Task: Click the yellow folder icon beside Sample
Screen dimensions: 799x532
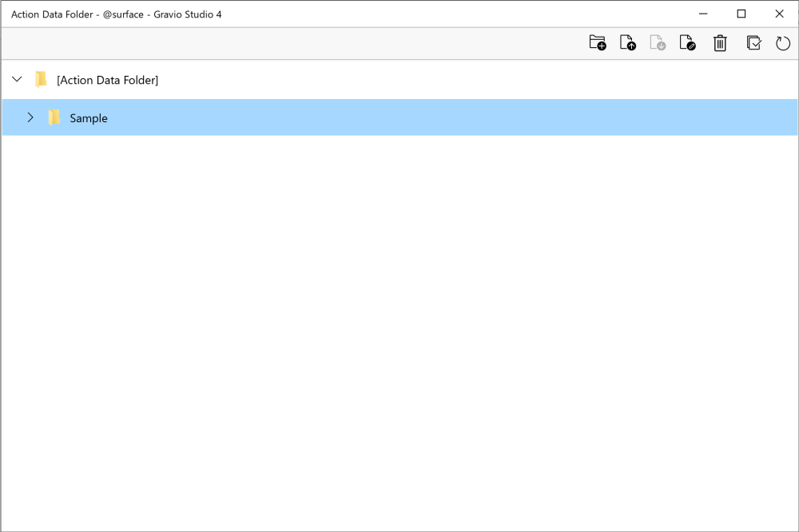Action: click(54, 117)
